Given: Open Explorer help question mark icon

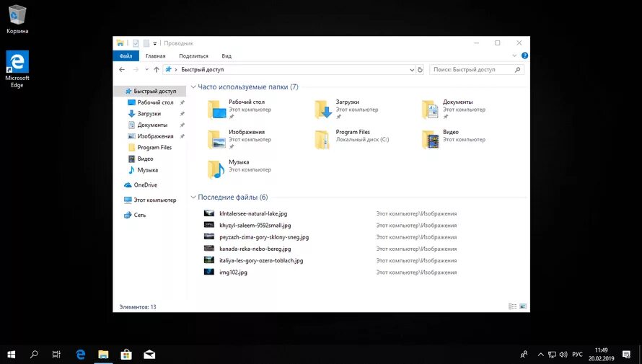Looking at the screenshot, I should 524,56.
